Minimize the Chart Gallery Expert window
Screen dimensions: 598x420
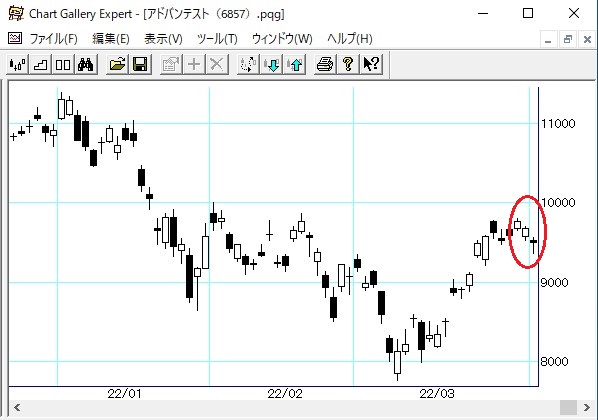pos(483,13)
